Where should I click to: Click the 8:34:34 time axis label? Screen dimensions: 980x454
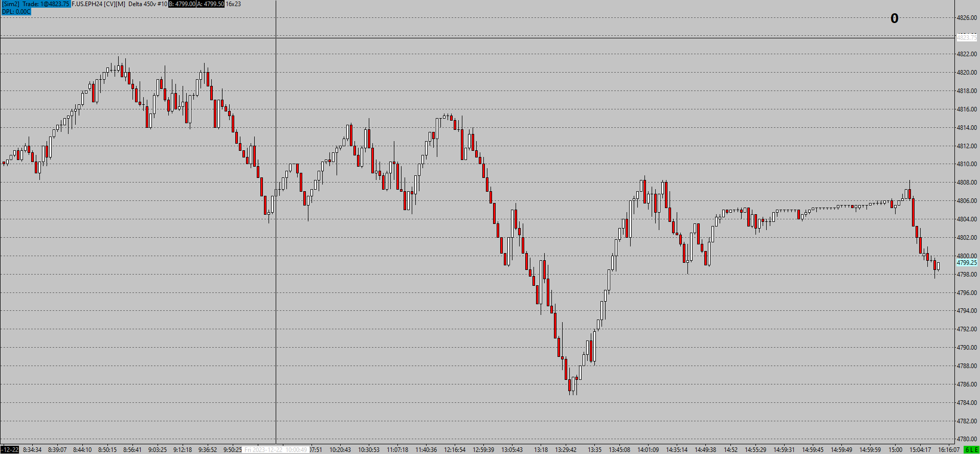[x=32, y=450]
